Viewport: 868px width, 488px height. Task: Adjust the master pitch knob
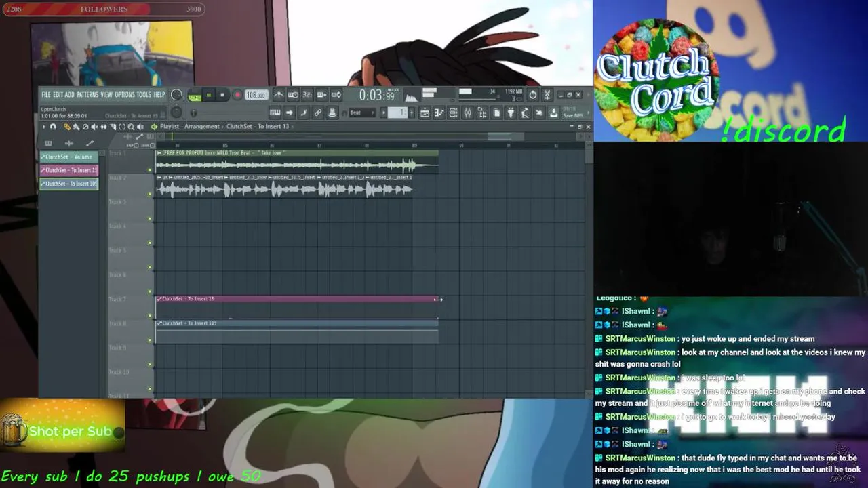point(176,112)
